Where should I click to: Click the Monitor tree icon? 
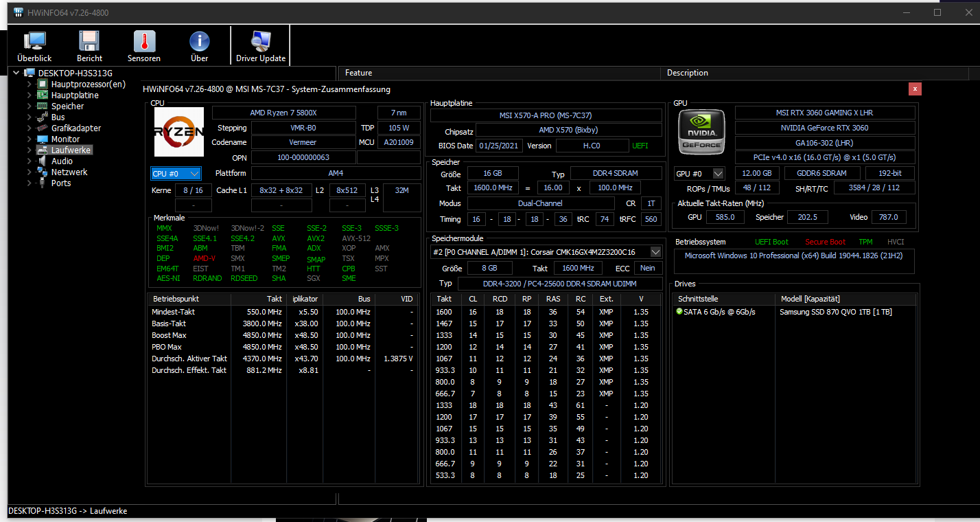(43, 139)
